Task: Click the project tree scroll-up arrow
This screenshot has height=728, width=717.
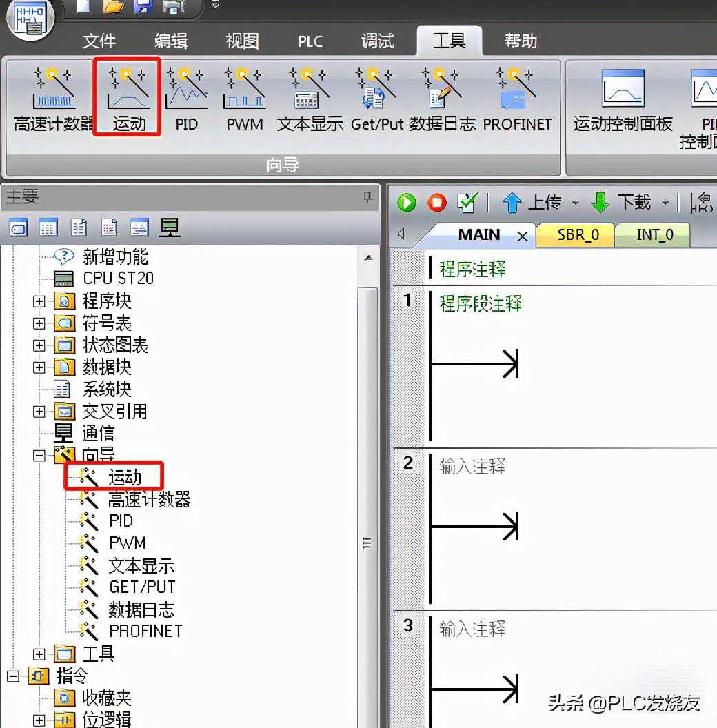Action: pyautogui.click(x=368, y=258)
